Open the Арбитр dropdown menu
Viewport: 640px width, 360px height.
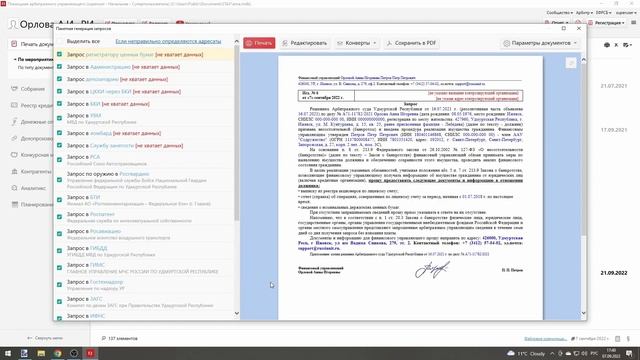584,13
